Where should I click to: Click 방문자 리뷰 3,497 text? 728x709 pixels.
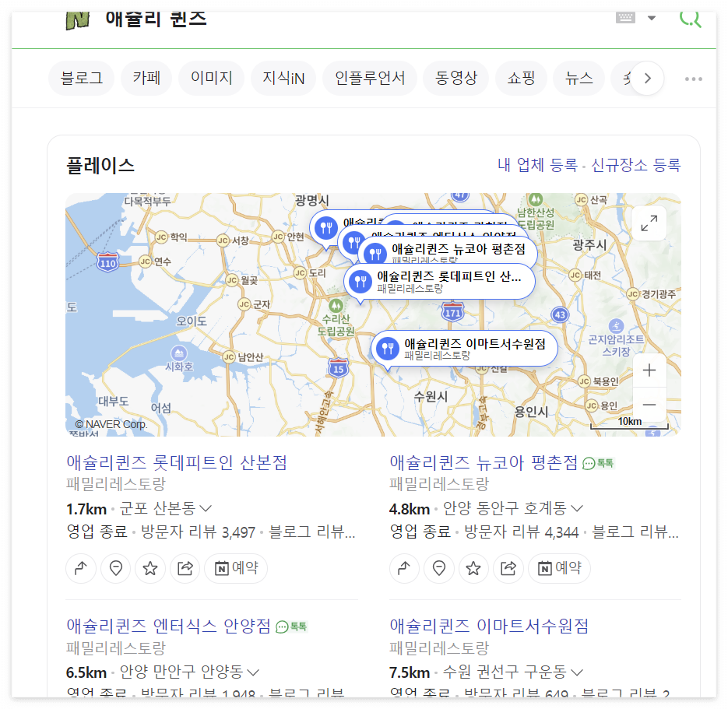(x=199, y=532)
